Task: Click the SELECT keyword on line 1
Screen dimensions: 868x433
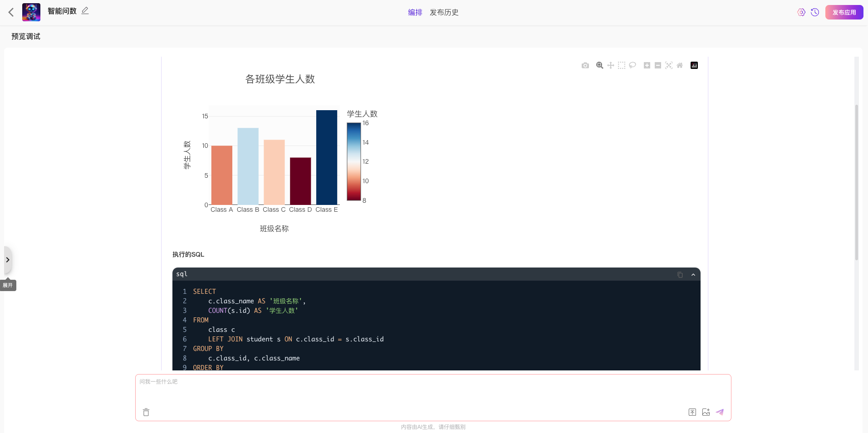Action: coord(205,292)
